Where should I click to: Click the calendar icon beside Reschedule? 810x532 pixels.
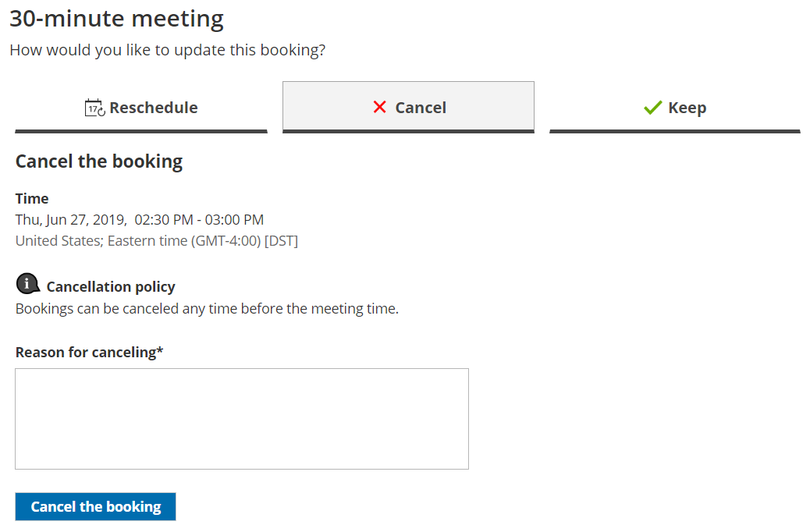[94, 108]
